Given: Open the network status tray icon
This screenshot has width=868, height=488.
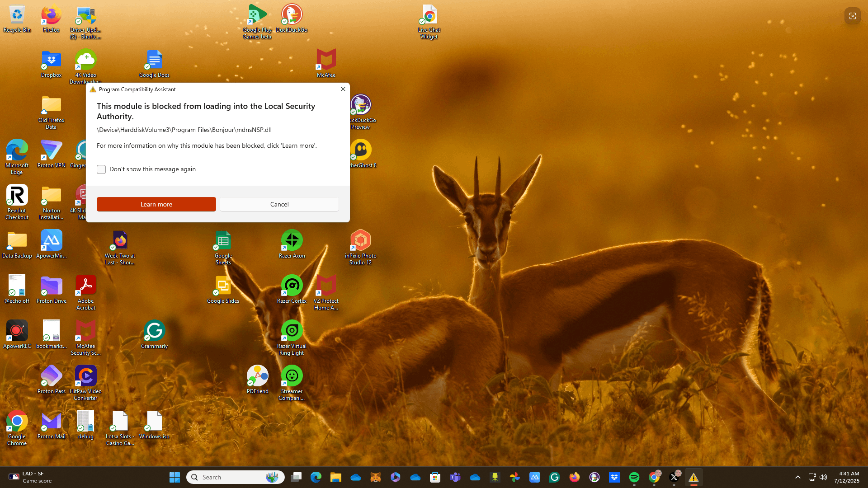Looking at the screenshot, I should tap(812, 477).
